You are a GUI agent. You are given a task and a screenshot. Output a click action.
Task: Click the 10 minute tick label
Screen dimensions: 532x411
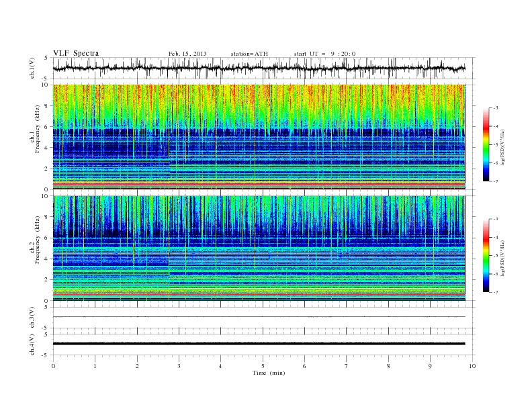point(472,366)
